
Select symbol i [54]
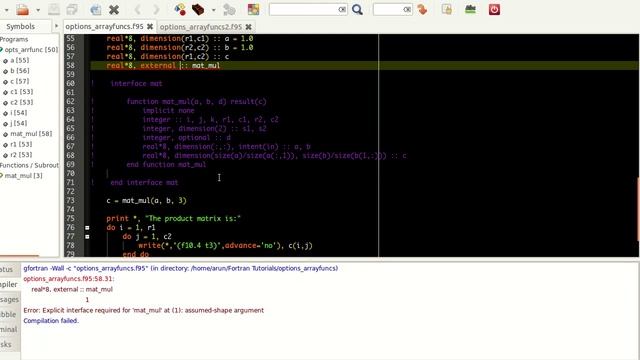[x=19, y=113]
